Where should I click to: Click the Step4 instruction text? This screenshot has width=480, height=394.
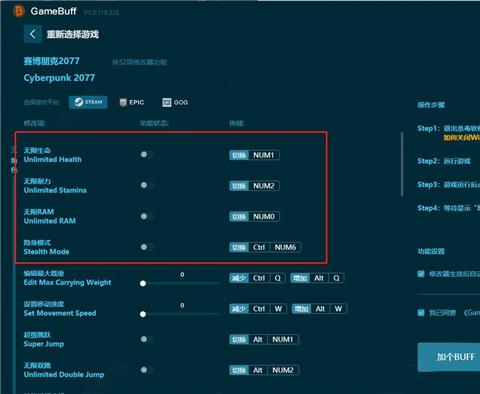tap(449, 208)
